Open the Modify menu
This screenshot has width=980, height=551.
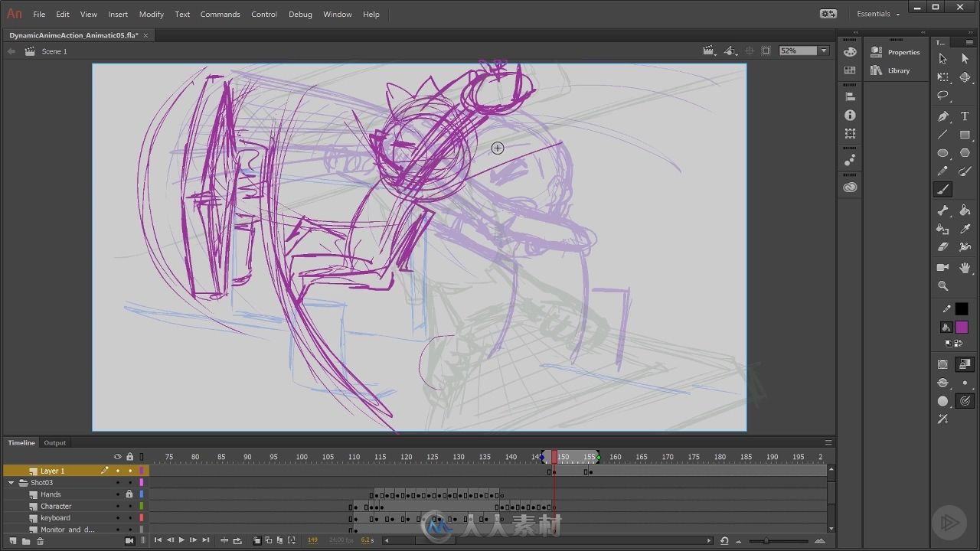coord(152,14)
